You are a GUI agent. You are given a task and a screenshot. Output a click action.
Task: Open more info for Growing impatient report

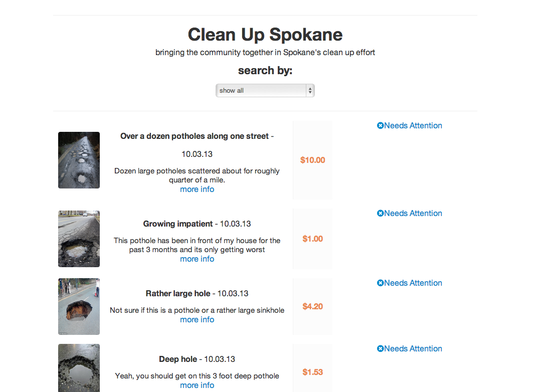(x=197, y=259)
